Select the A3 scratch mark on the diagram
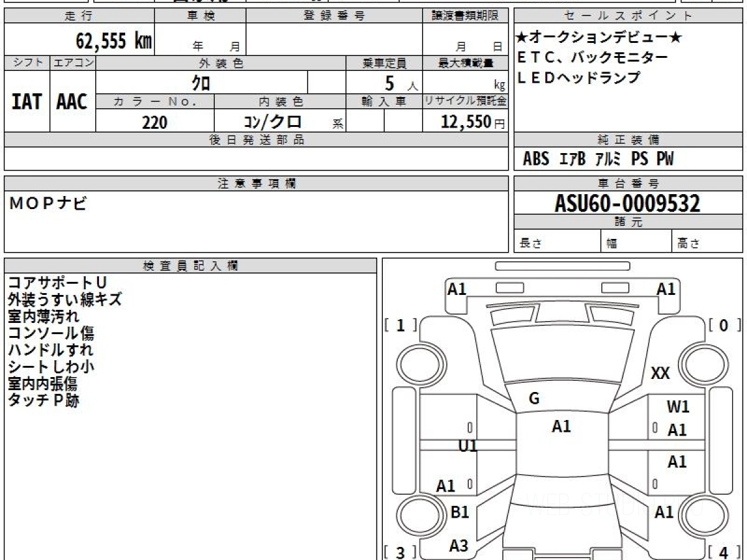Viewport: 747px width, 560px height. pyautogui.click(x=459, y=546)
